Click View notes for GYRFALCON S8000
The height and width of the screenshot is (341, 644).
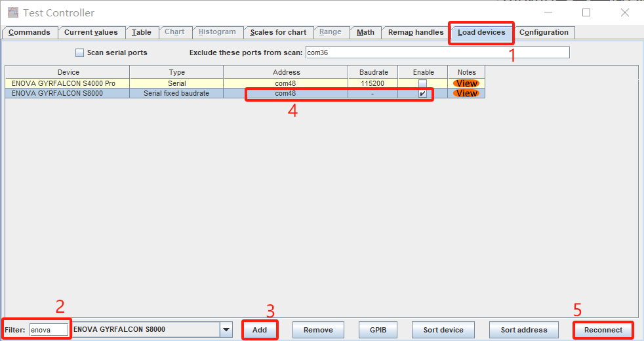[466, 93]
